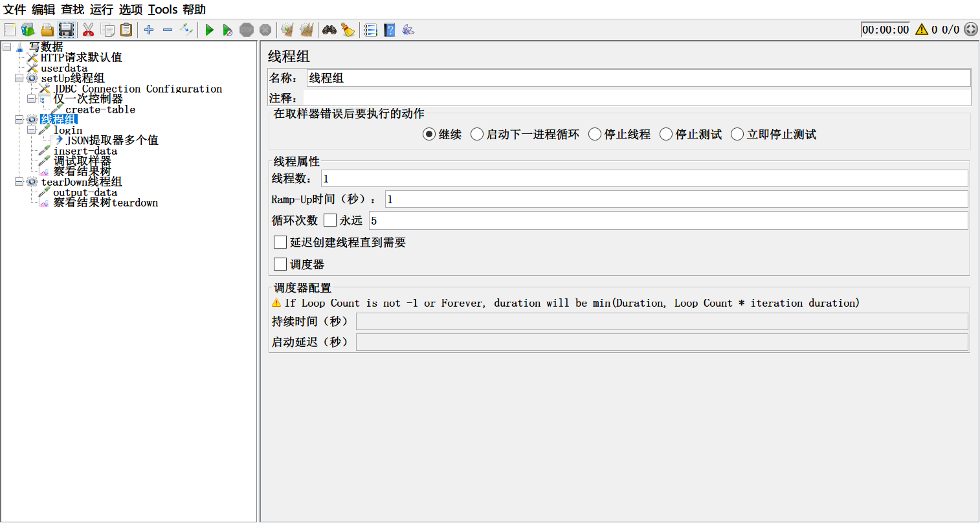980x523 pixels.
Task: Open the Function Helper list icon
Action: click(x=370, y=30)
